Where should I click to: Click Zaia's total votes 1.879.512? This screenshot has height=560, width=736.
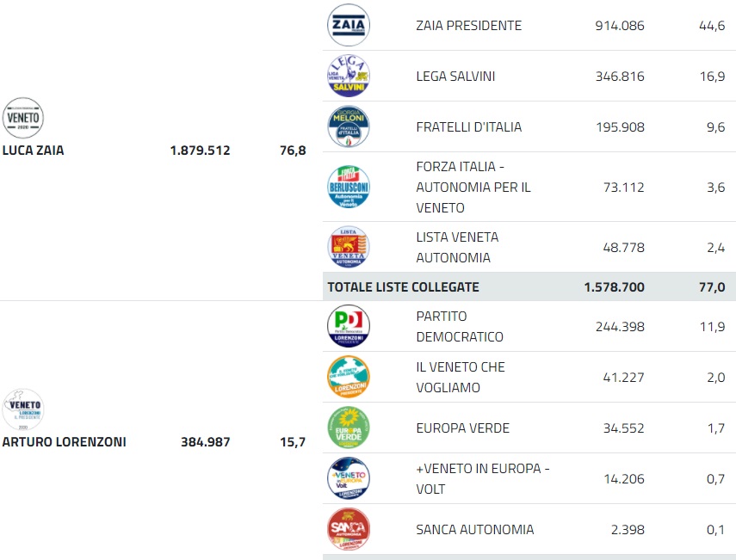[x=200, y=151]
